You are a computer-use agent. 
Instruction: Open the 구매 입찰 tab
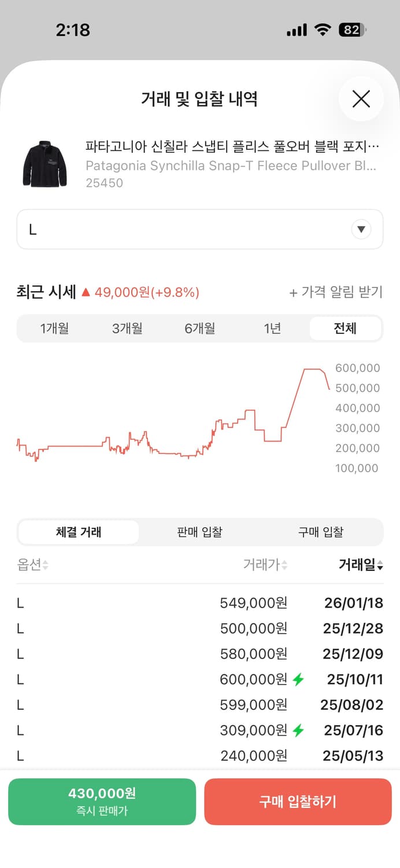coord(321,531)
